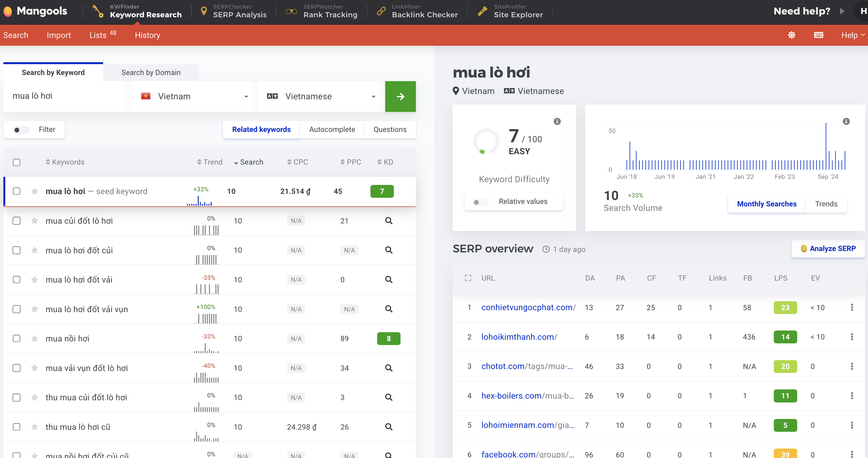Image resolution: width=868 pixels, height=458 pixels.
Task: Star the 'mua nồi hơi' keyword
Action: pos(34,338)
